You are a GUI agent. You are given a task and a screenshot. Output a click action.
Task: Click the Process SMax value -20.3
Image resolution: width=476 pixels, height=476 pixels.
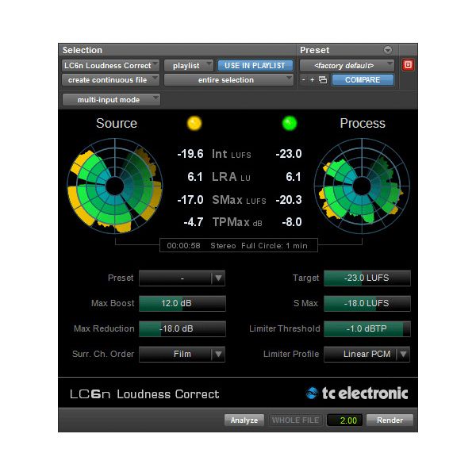pos(289,200)
